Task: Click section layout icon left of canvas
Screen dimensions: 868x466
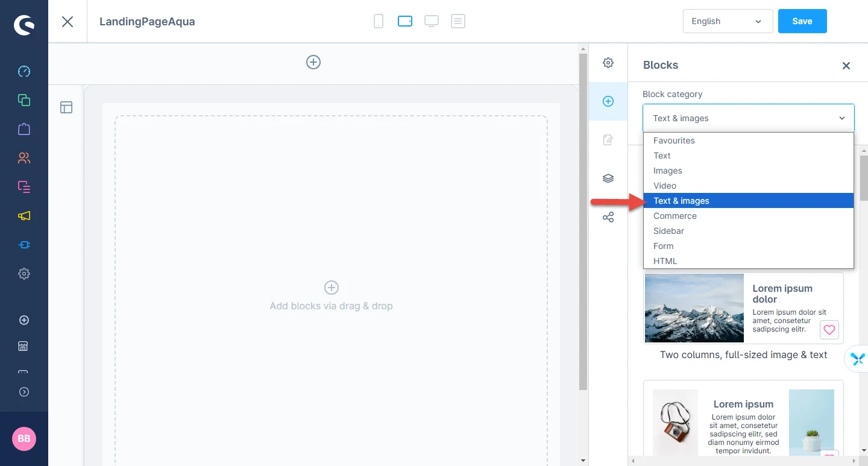Action: coord(66,107)
